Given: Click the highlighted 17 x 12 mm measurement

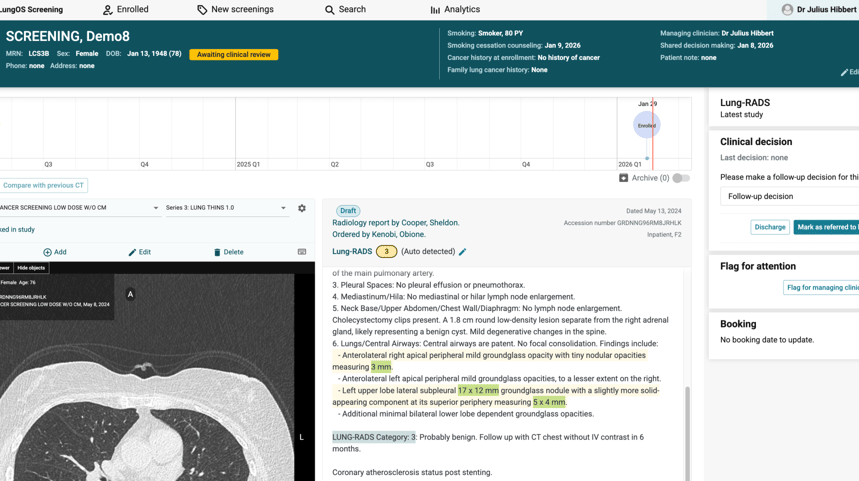Looking at the screenshot, I should tap(478, 391).
